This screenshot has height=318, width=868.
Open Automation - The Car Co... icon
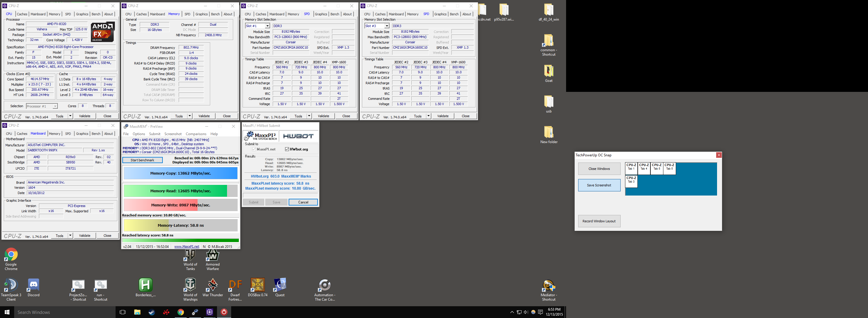point(325,289)
